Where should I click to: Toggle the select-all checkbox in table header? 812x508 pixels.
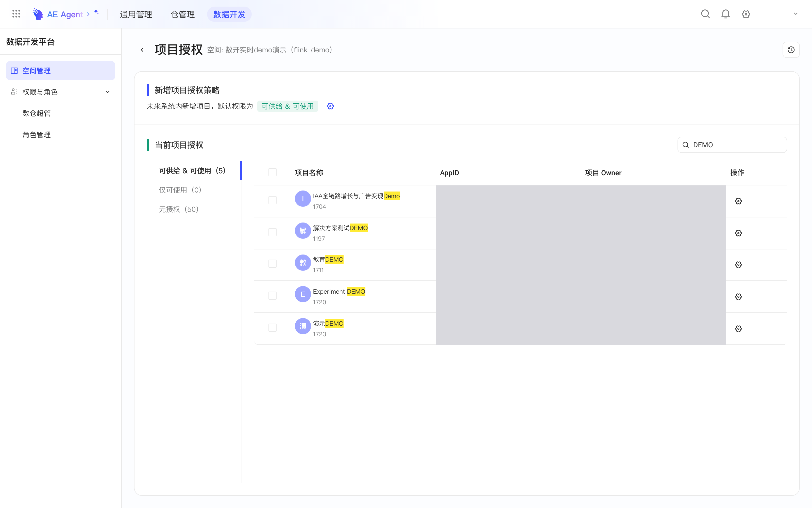tap(273, 172)
